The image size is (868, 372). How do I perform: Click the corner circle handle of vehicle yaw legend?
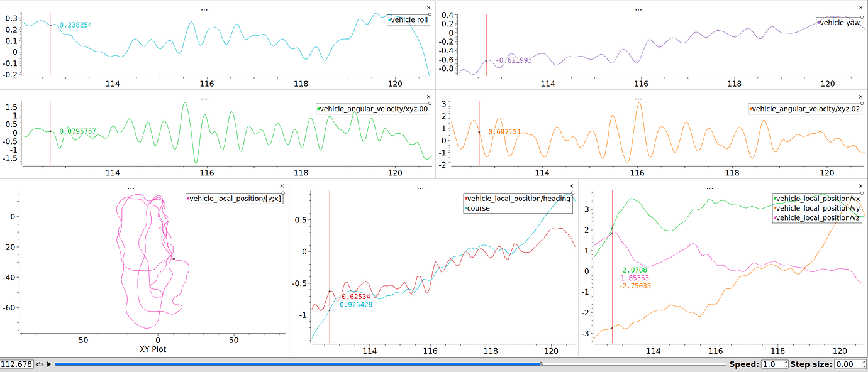tap(862, 18)
